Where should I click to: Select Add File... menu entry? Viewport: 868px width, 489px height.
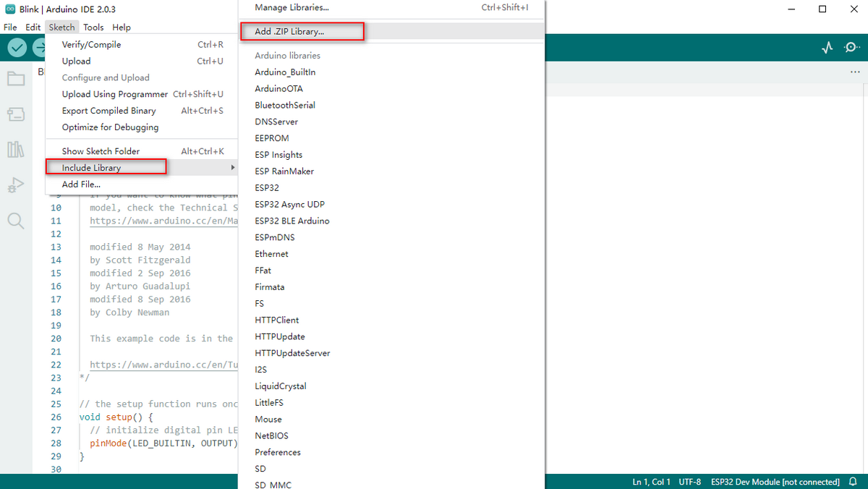142,184
